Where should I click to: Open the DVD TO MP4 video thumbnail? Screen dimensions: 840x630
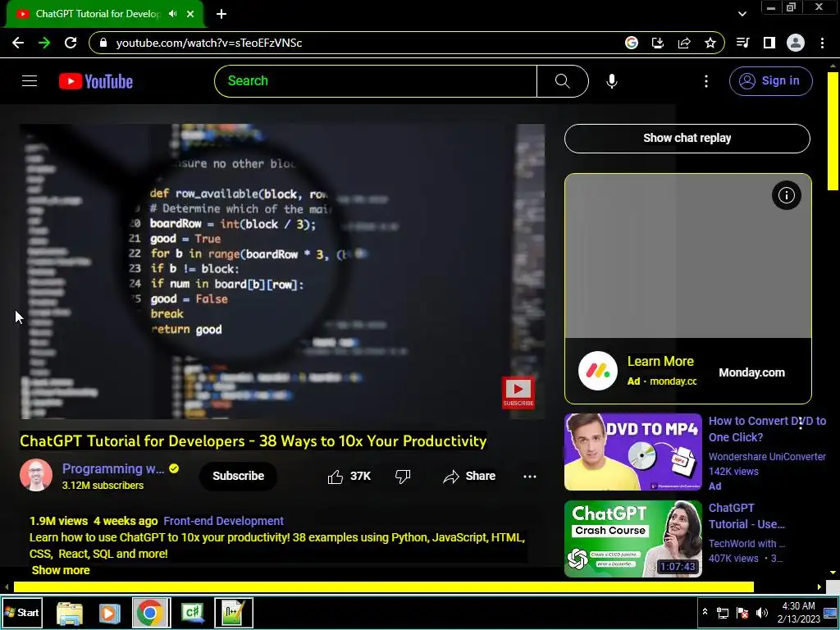[x=632, y=452]
